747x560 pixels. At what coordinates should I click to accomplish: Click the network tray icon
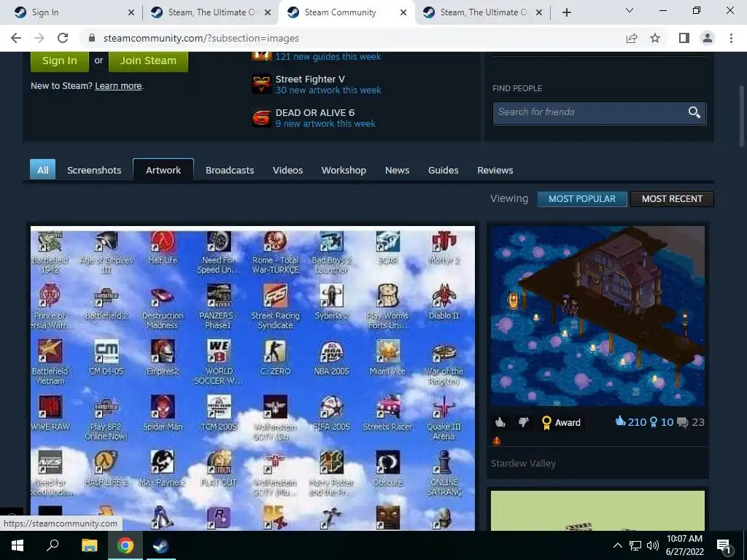635,545
